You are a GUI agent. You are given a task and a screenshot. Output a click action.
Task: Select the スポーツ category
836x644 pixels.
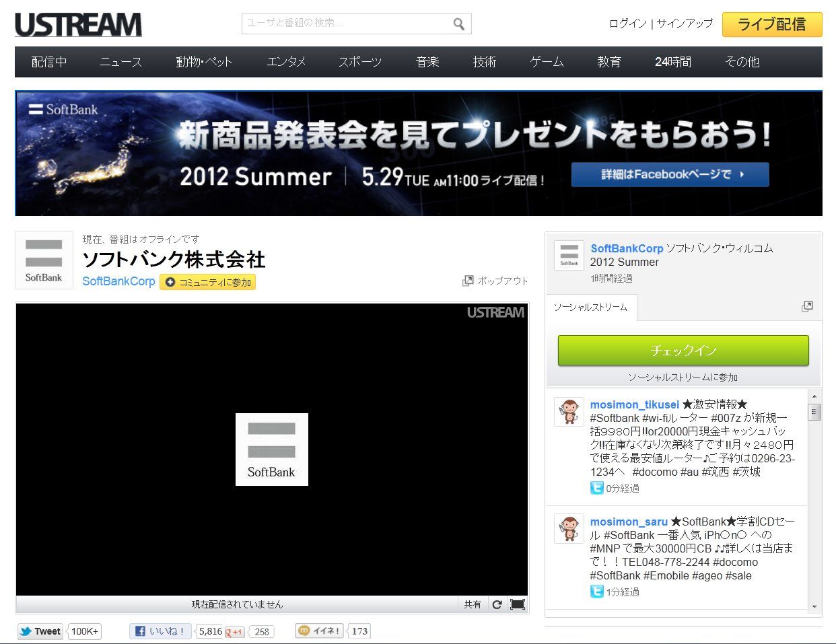point(360,62)
